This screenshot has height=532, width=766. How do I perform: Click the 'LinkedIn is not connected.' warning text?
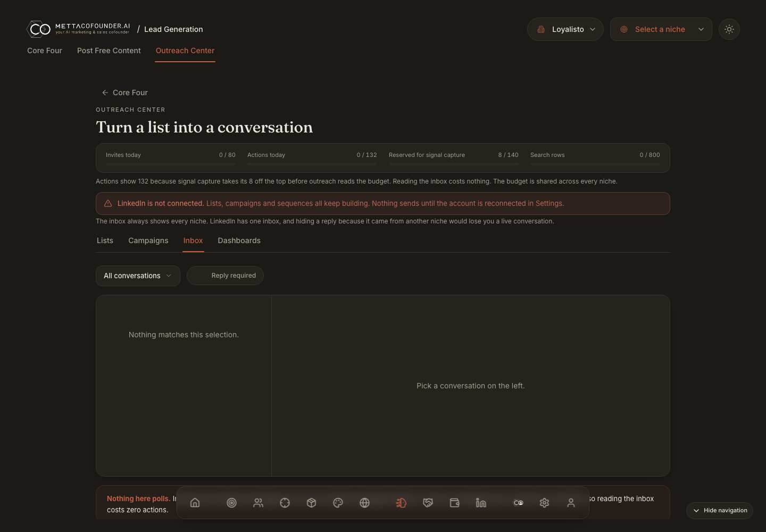161,203
